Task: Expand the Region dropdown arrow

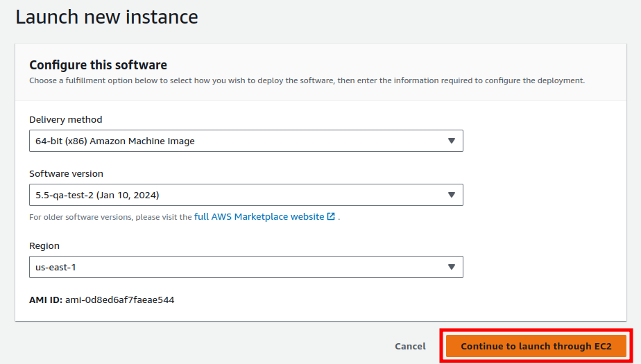Action: point(452,267)
